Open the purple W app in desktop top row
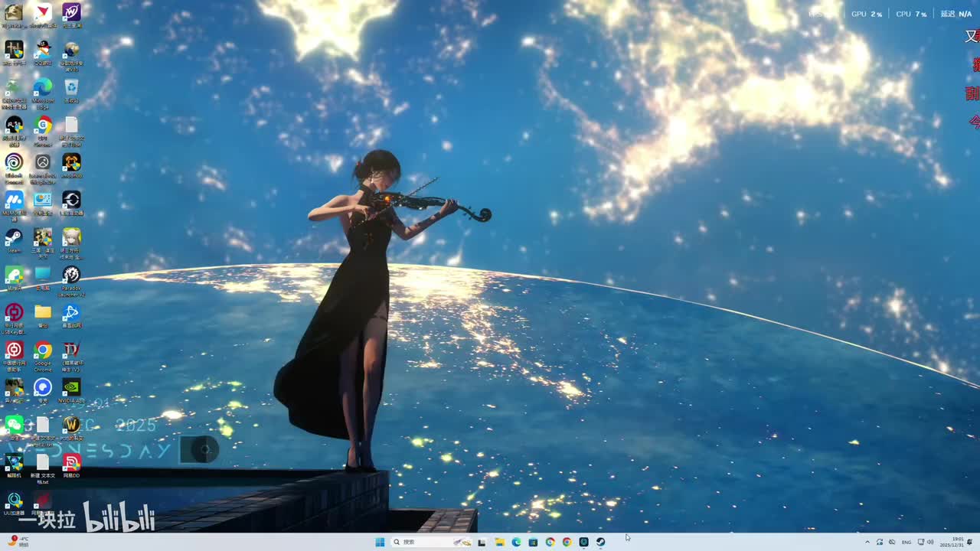 [x=71, y=15]
